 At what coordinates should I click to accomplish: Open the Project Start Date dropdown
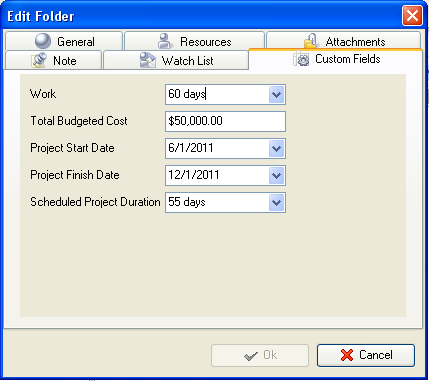[276, 148]
